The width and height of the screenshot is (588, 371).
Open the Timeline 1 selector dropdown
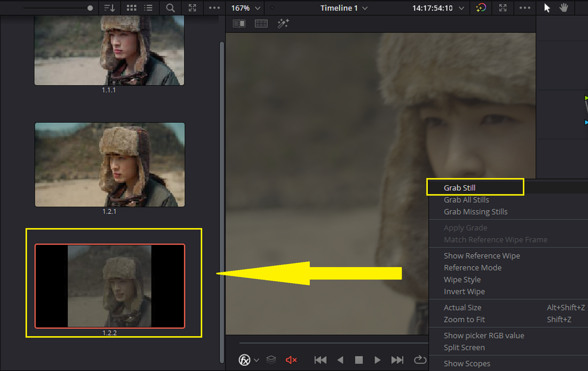click(x=344, y=8)
